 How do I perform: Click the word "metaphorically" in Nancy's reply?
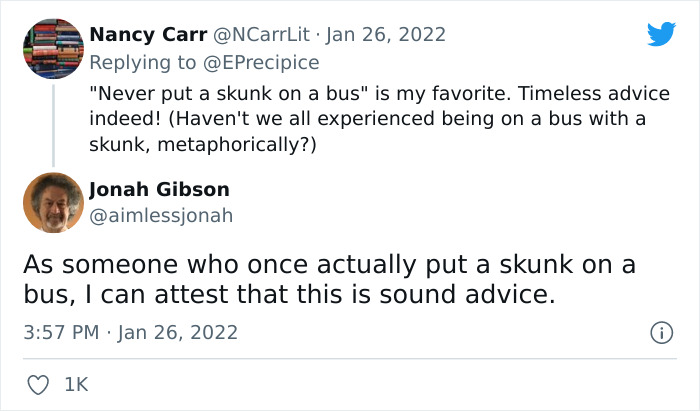pos(241,143)
